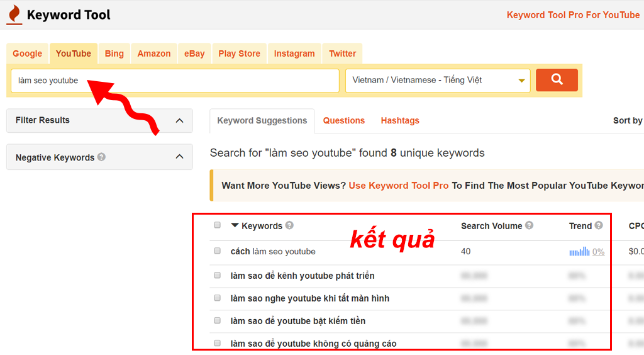Open help icon beside Trend header
This screenshot has width=644, height=355.
pos(599,225)
